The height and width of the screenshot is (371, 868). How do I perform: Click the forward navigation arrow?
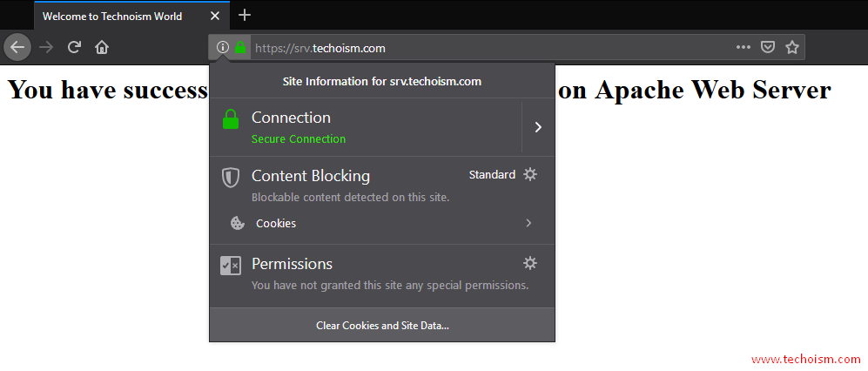click(46, 48)
